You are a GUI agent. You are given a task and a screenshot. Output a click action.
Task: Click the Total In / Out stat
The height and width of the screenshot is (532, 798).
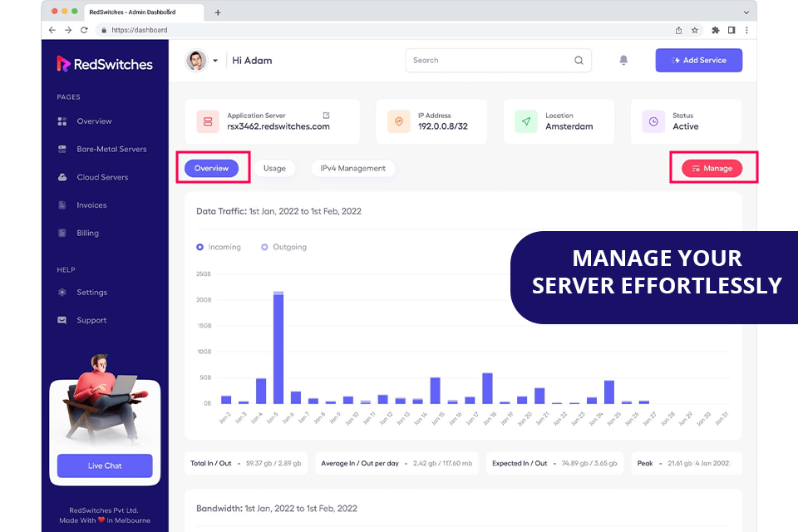pyautogui.click(x=246, y=463)
